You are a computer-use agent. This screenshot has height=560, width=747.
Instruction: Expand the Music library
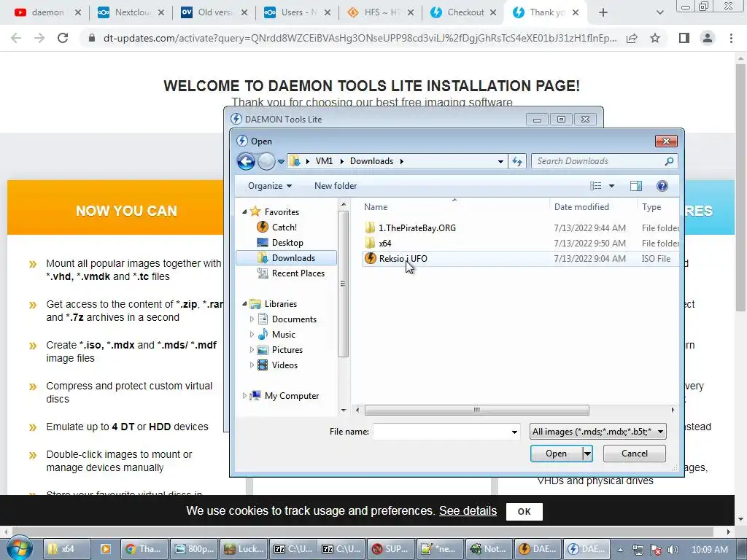click(x=252, y=334)
